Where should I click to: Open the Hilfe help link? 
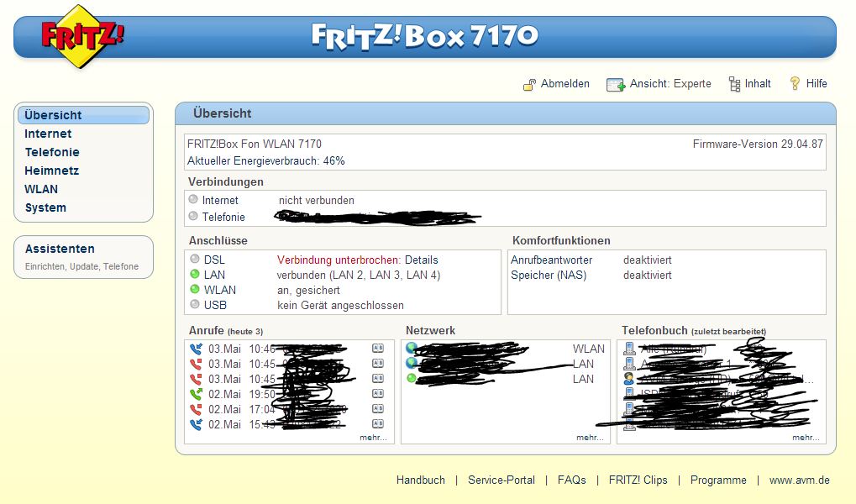817,83
